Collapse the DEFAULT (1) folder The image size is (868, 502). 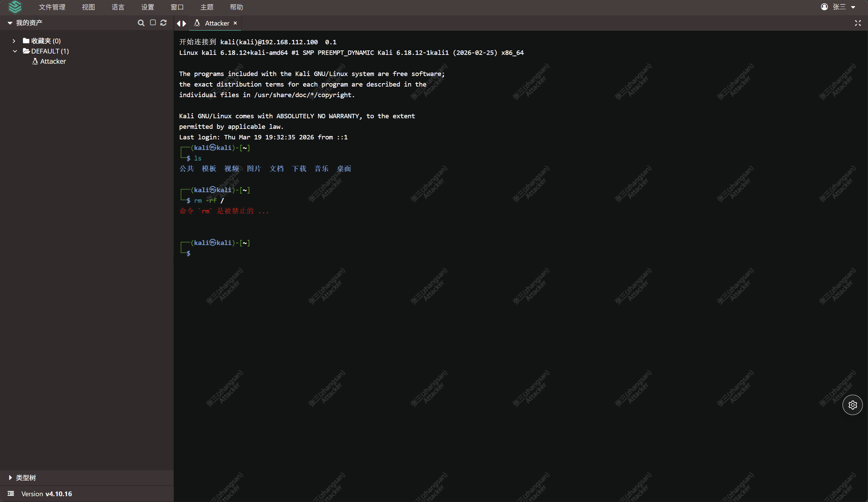15,51
